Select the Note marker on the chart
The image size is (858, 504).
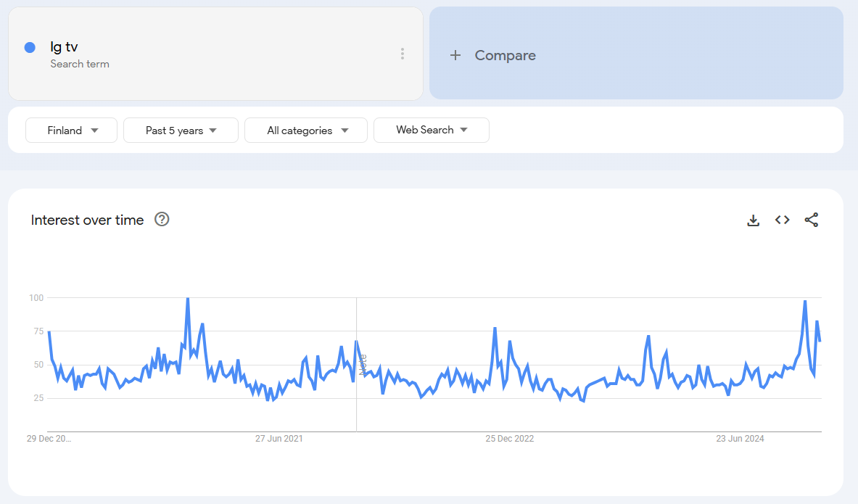pos(363,364)
